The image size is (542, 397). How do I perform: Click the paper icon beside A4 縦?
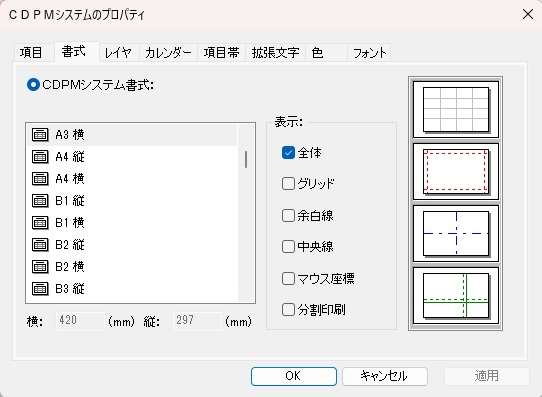(x=40, y=157)
